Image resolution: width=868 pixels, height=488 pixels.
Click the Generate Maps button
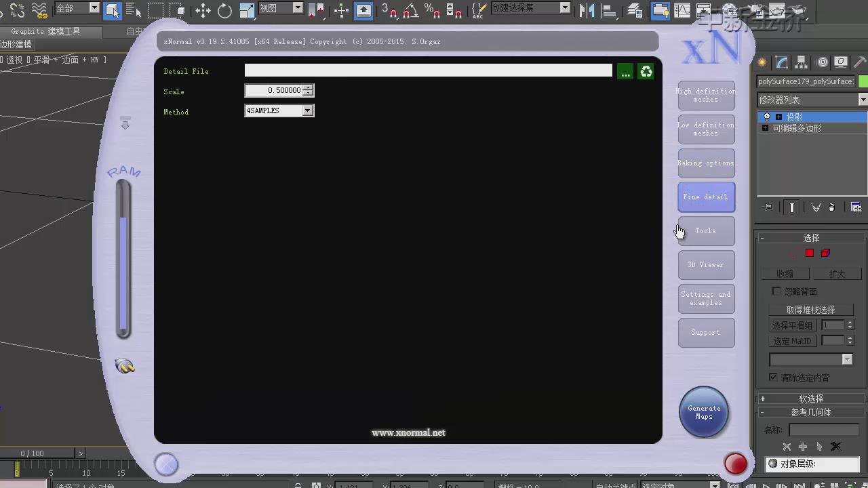click(x=704, y=412)
